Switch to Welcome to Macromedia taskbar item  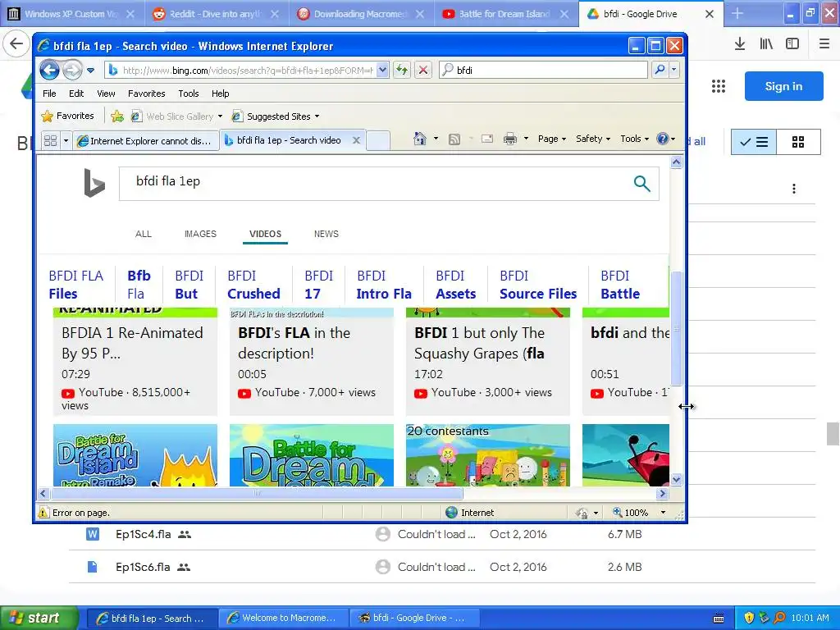coord(283,619)
